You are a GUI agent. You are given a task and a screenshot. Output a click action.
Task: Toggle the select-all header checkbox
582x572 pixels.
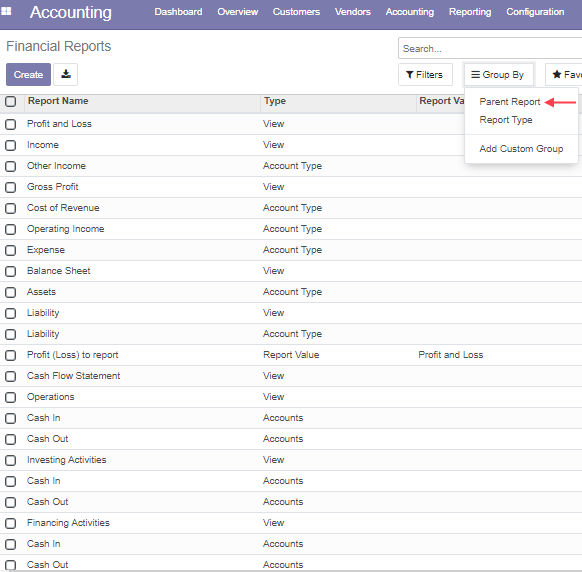[11, 101]
